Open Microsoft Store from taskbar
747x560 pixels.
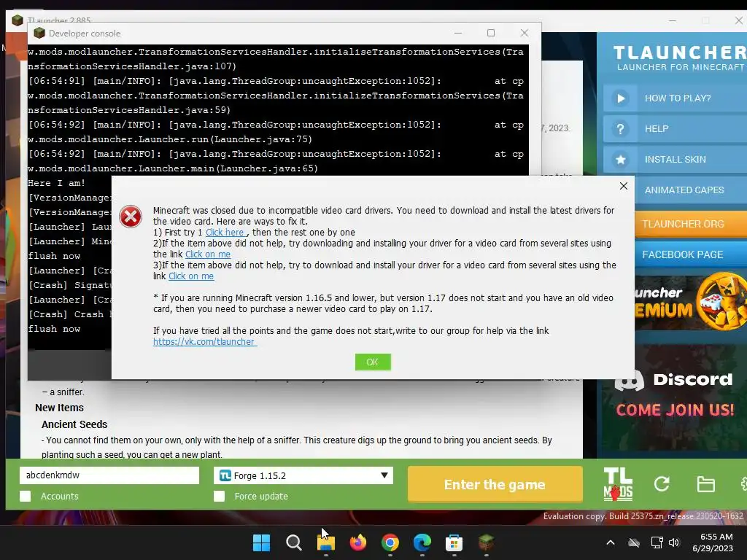pyautogui.click(x=454, y=542)
